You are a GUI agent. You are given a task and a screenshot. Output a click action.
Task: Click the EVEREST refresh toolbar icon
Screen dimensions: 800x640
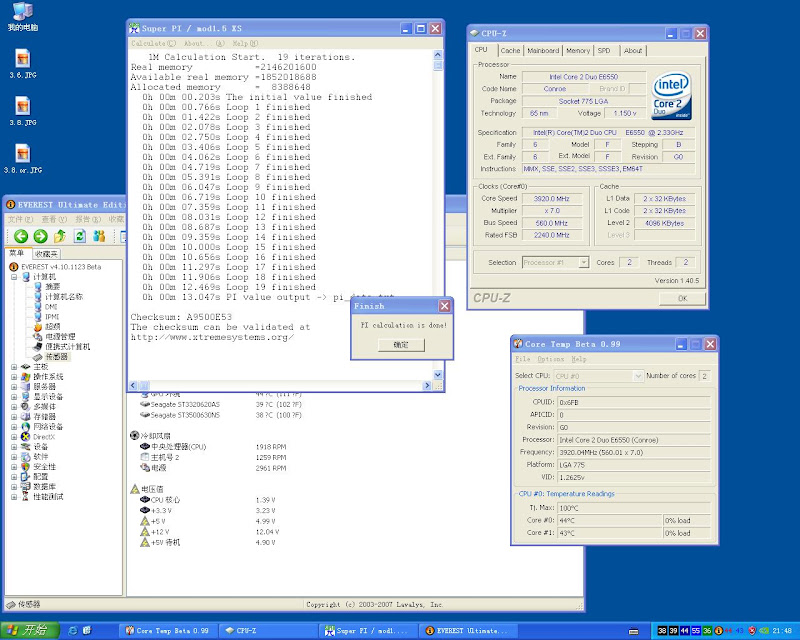tap(80, 236)
